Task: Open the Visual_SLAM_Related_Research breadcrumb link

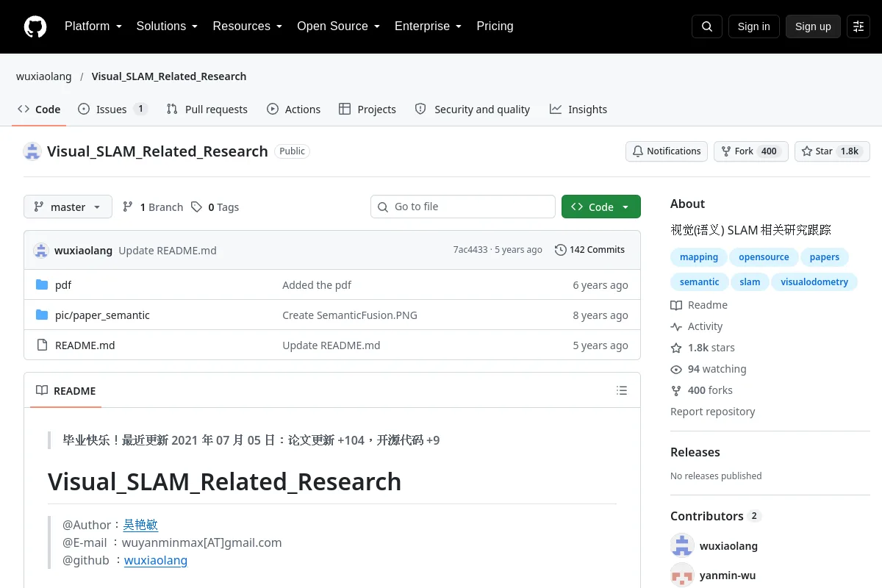Action: tap(169, 76)
